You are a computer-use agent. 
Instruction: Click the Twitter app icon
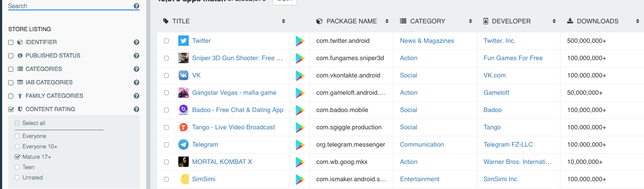[x=184, y=41]
